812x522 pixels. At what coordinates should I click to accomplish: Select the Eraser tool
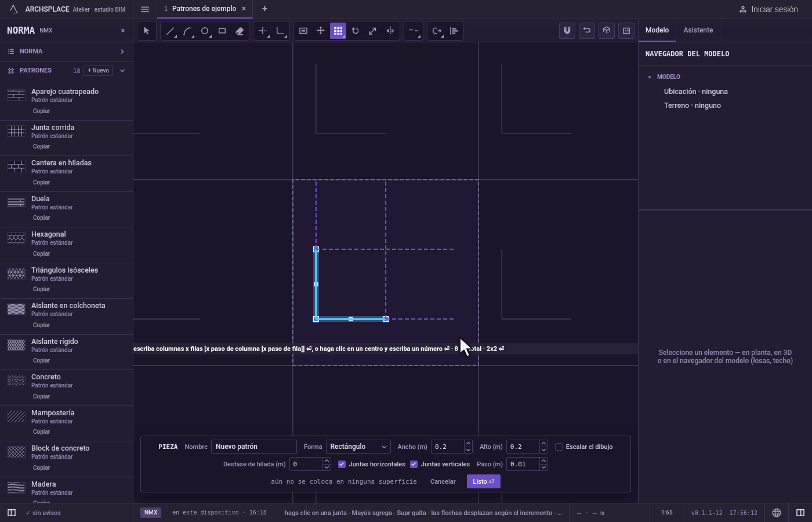coord(240,31)
